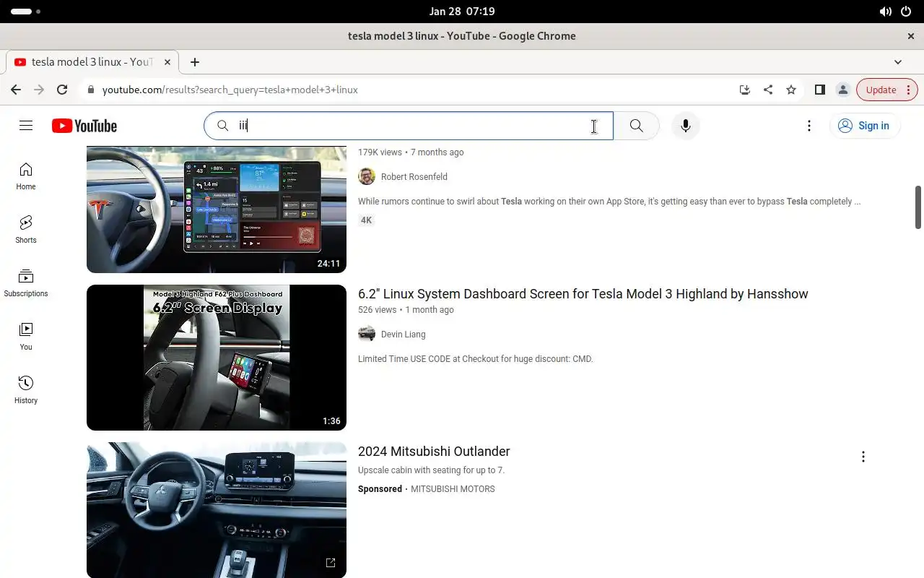
Task: Open the You section in sidebar
Action: pos(26,337)
